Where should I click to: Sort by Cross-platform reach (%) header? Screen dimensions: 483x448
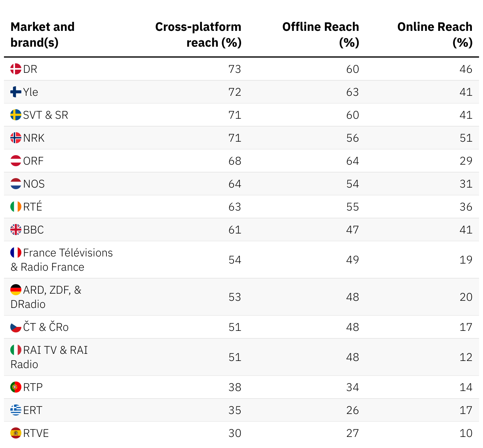(x=198, y=35)
